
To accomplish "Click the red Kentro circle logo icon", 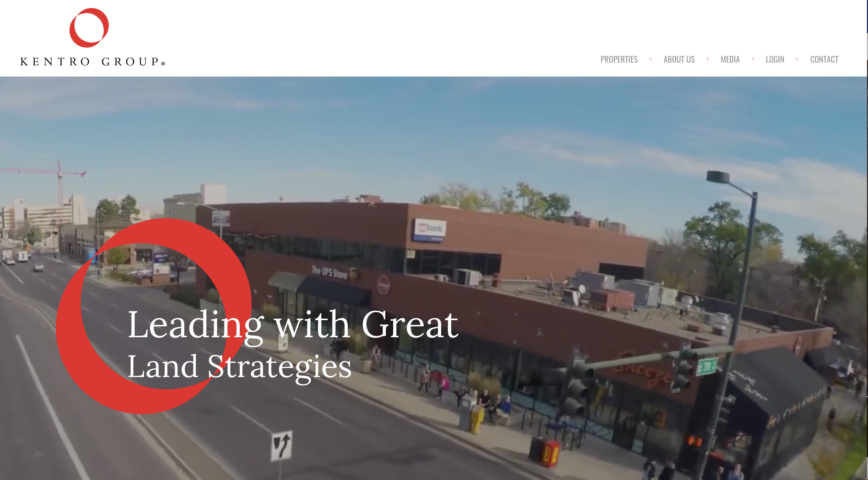I will coord(89,28).
